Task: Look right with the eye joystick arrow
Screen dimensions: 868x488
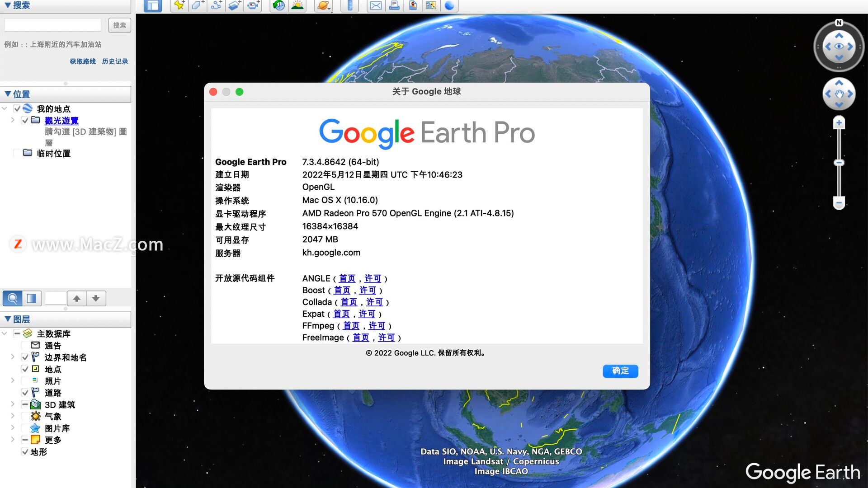Action: tap(850, 46)
